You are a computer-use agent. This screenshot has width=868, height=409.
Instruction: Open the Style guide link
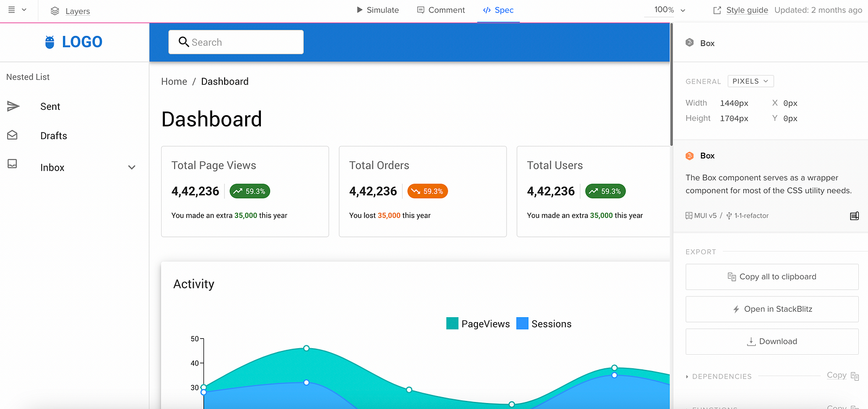pyautogui.click(x=747, y=10)
